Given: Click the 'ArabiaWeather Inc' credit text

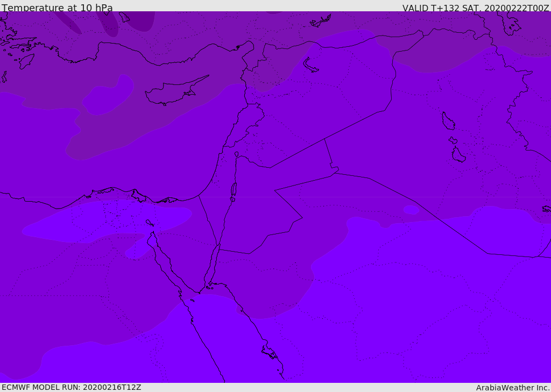Looking at the screenshot, I should (x=512, y=388).
